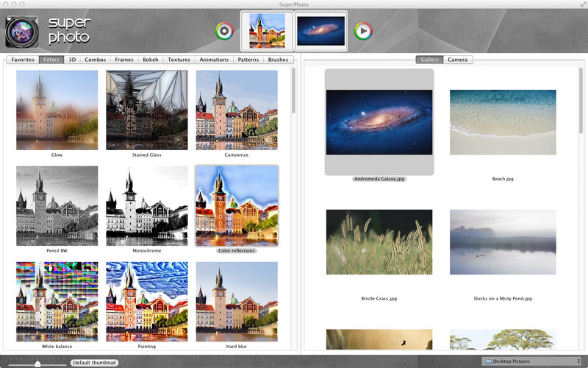Select the galaxy preview thumbnail in header
This screenshot has height=368, width=588.
point(321,31)
